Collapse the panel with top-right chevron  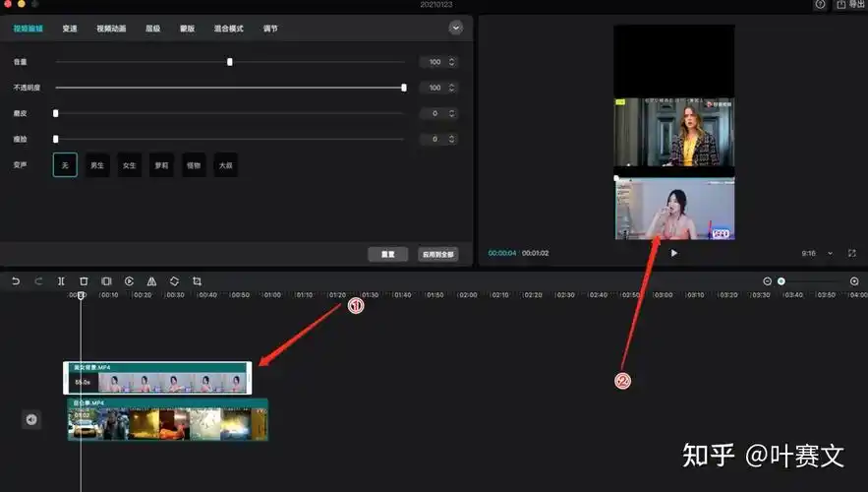[456, 29]
